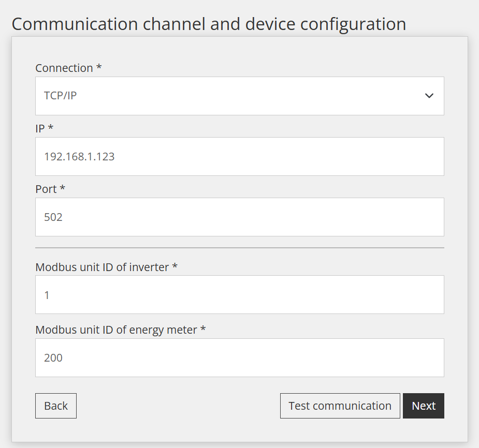Click into the Port field showing 502

[x=239, y=217]
